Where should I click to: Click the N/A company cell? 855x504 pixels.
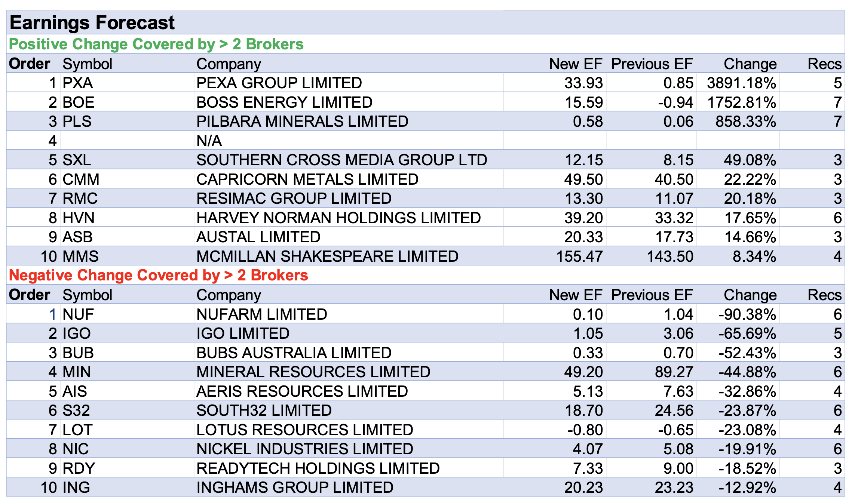click(209, 141)
